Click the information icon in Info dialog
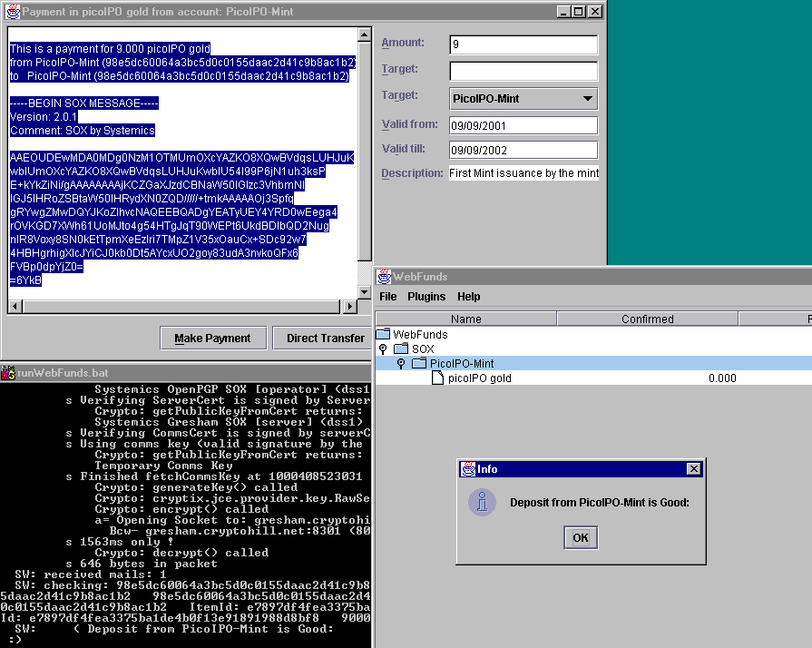Image resolution: width=812 pixels, height=648 pixels. [x=482, y=503]
